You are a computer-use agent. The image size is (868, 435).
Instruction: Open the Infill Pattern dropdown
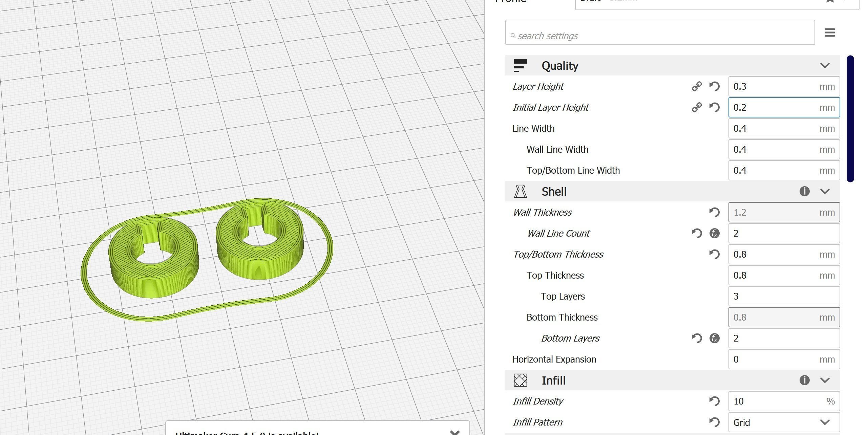[x=784, y=422]
